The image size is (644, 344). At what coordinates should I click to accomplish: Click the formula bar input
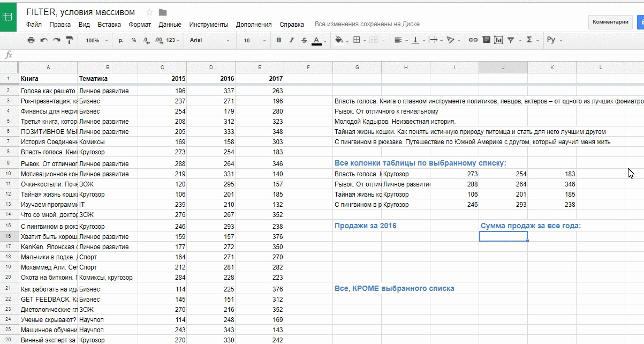pyautogui.click(x=329, y=55)
